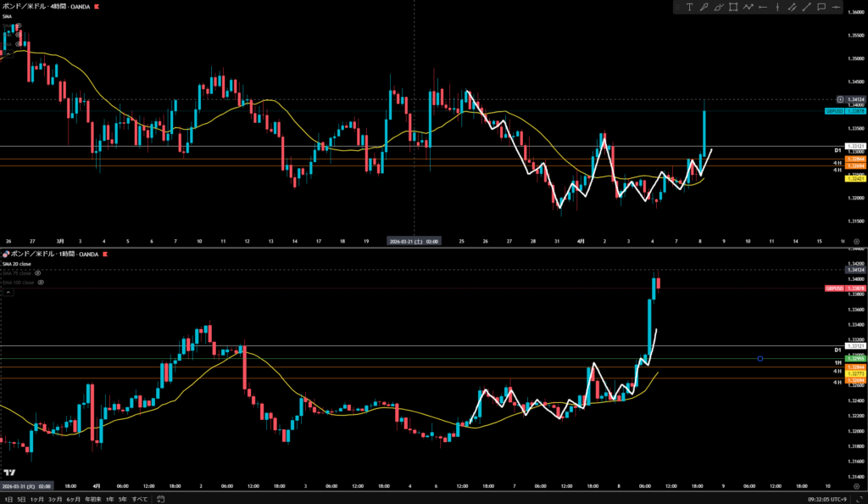Collapse the indicator legend in lower chart
The width and height of the screenshot is (868, 504).
pos(8,292)
